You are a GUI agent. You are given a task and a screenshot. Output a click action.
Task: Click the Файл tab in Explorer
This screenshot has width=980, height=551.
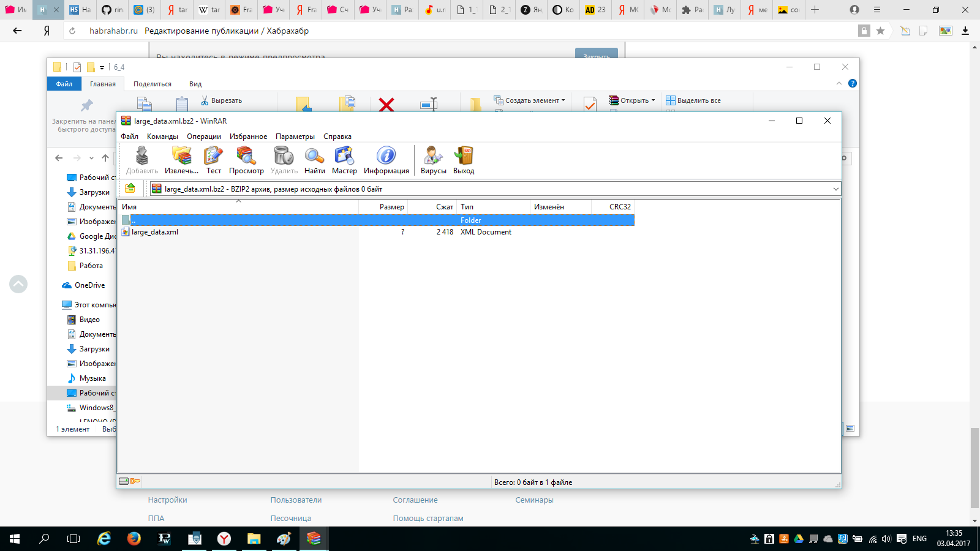tap(64, 84)
